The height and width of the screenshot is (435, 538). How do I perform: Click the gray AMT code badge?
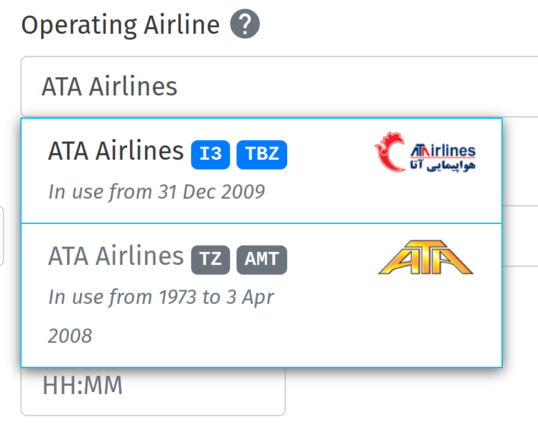coord(261,260)
